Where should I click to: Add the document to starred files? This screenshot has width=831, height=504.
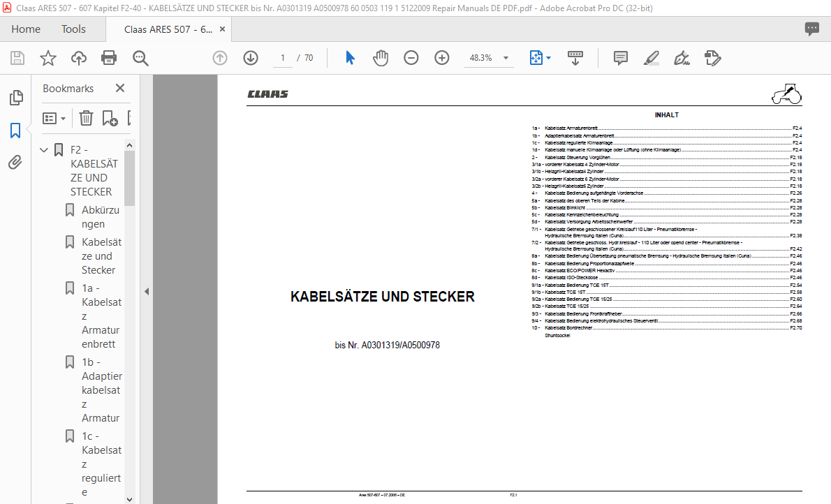[x=48, y=58]
